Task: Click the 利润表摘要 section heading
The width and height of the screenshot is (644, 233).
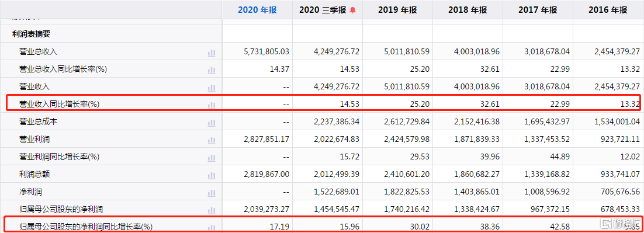Action: coord(31,34)
